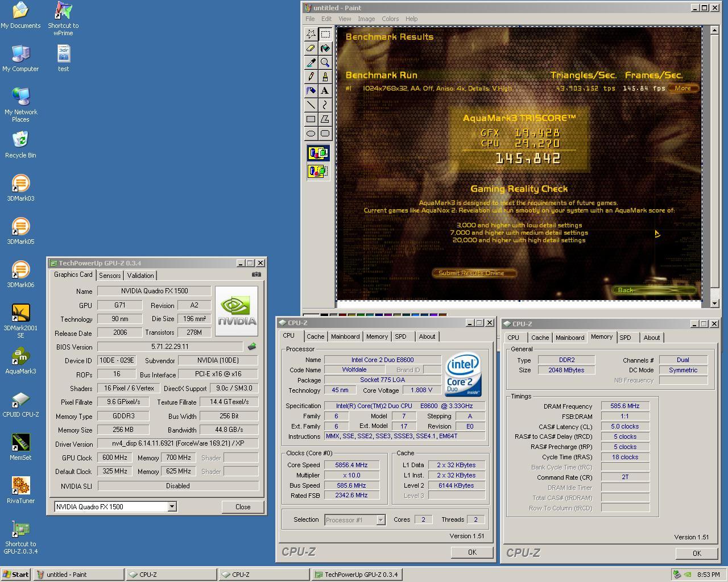728x582 pixels.
Task: Click the DRAM Frequency value 585.6 MHz
Action: [x=625, y=406]
